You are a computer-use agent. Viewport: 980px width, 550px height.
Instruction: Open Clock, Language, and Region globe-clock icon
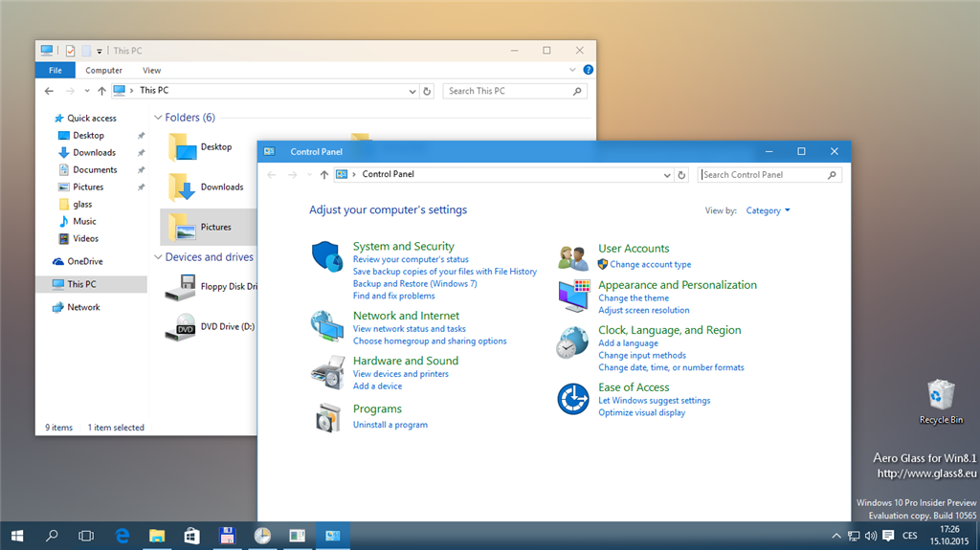(572, 341)
